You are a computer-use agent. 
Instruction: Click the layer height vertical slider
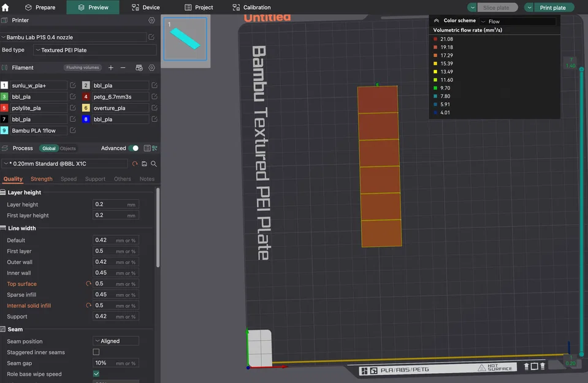[582, 212]
